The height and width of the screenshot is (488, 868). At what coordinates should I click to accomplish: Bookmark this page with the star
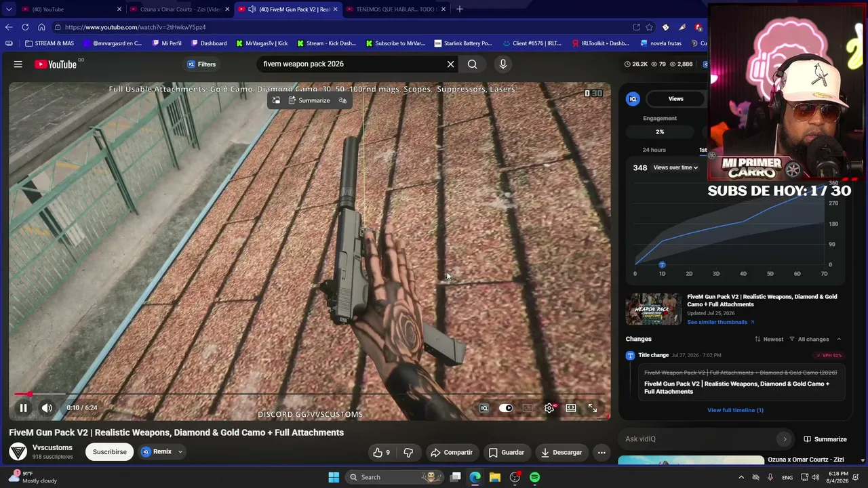tap(650, 27)
